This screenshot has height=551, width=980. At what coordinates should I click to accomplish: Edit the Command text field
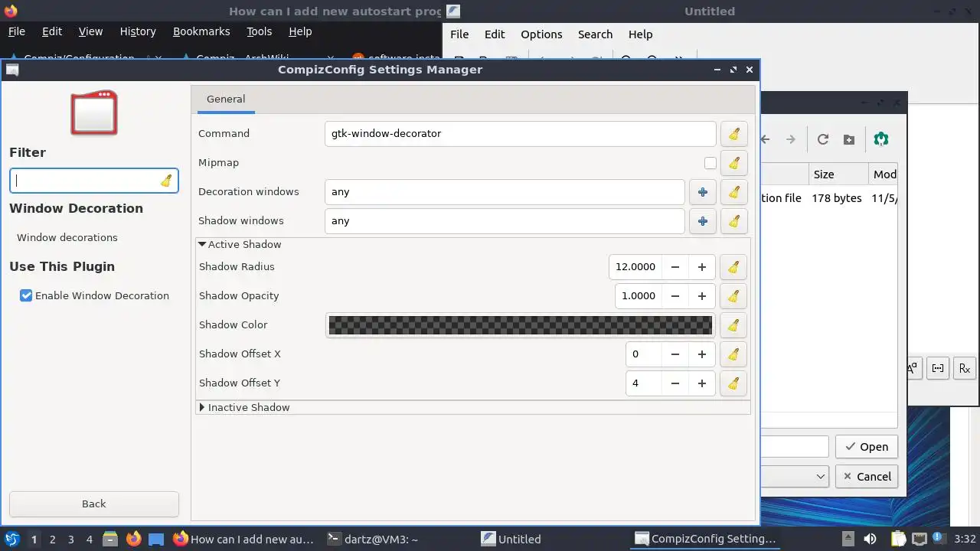(521, 134)
